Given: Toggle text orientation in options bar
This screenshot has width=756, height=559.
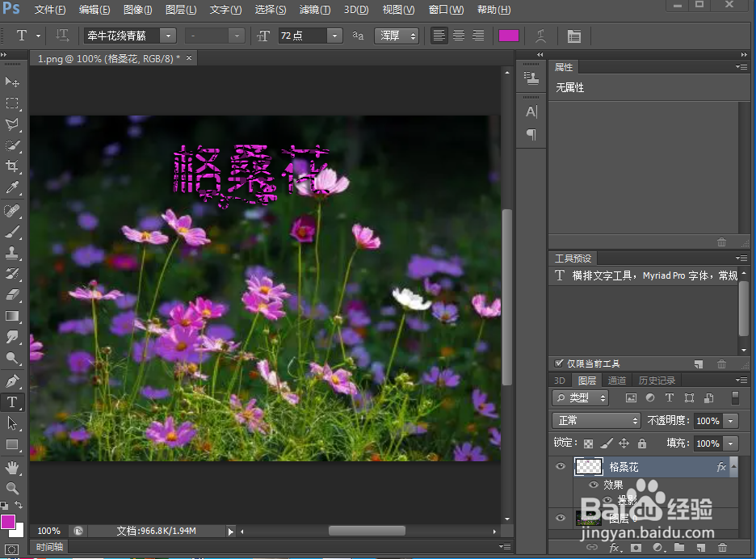Looking at the screenshot, I should coord(62,36).
